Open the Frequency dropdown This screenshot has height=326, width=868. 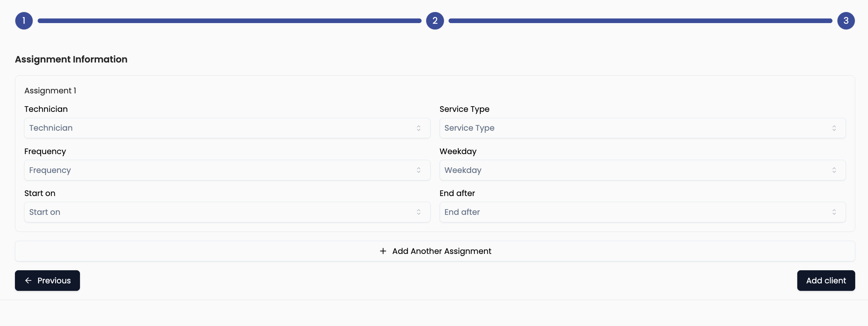tap(227, 170)
